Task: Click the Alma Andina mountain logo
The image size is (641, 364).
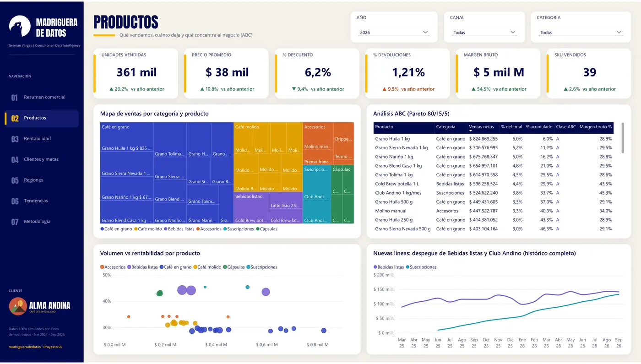Action: click(x=18, y=306)
